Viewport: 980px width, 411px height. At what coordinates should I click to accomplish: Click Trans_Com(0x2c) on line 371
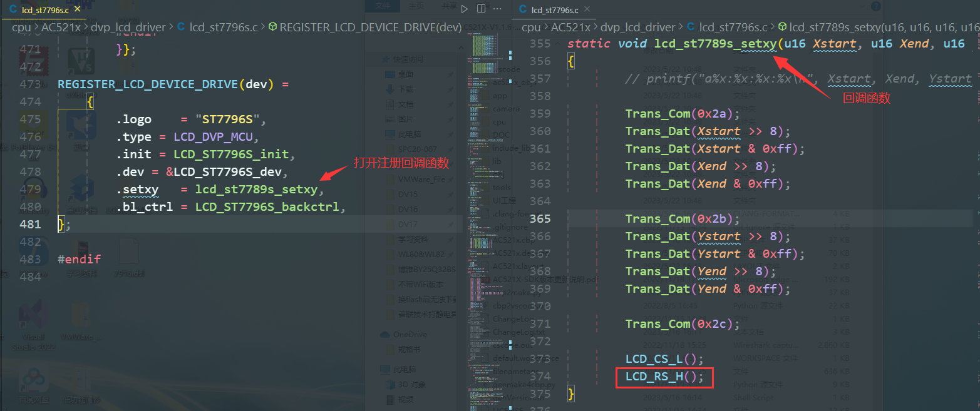click(x=679, y=324)
